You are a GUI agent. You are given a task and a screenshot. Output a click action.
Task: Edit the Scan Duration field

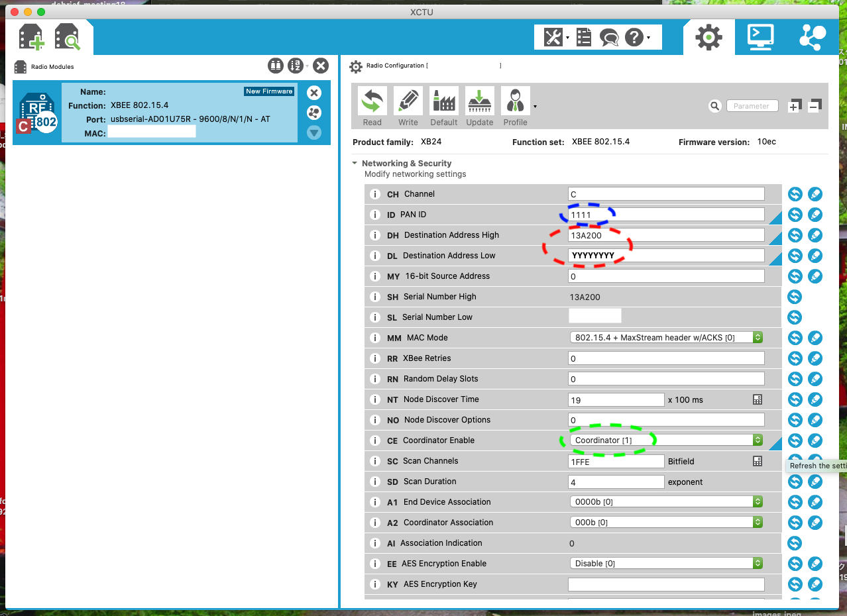point(616,482)
